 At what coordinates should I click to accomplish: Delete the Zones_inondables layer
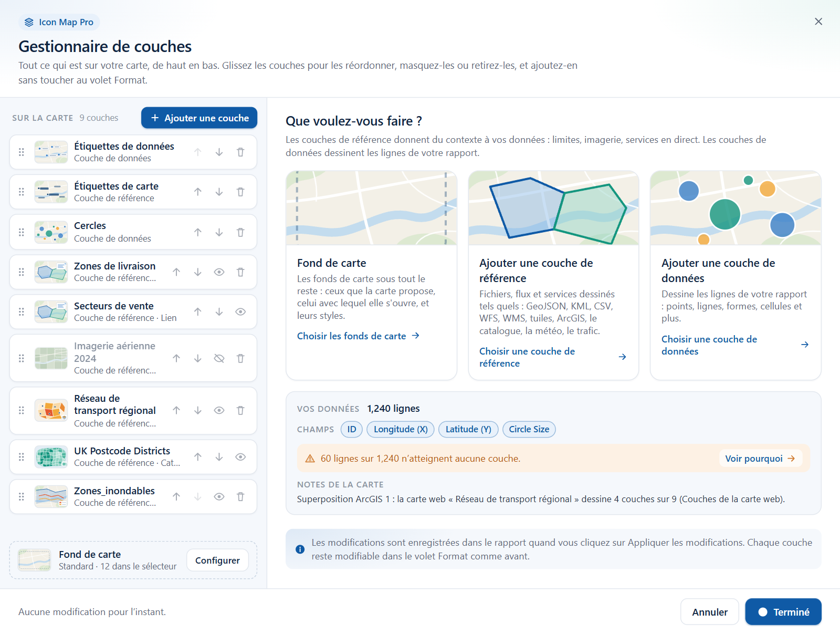tap(240, 497)
